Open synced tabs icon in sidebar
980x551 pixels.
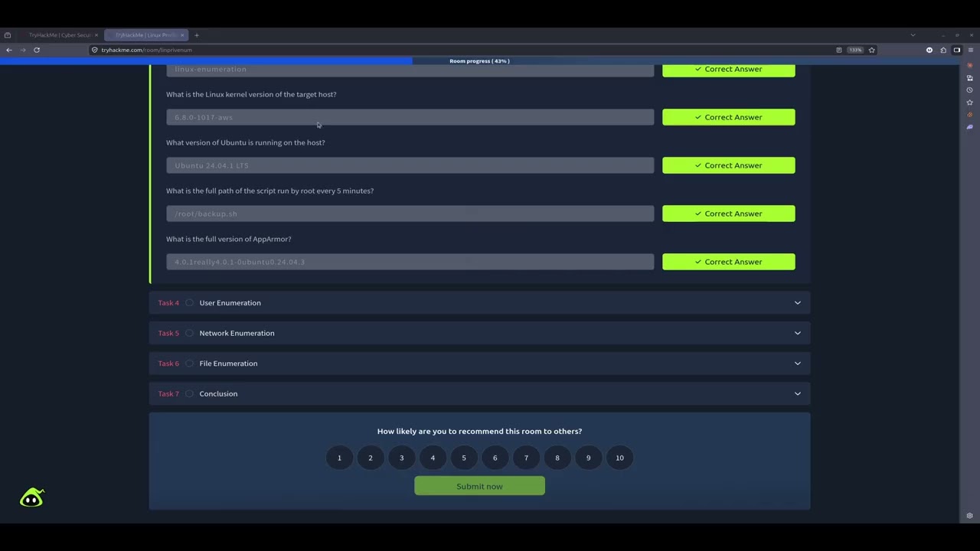[970, 77]
